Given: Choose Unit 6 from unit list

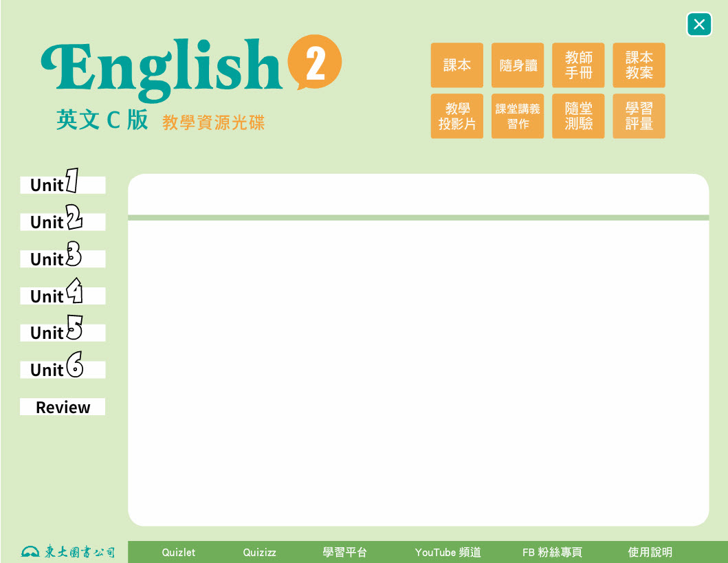Looking at the screenshot, I should pyautogui.click(x=63, y=370).
